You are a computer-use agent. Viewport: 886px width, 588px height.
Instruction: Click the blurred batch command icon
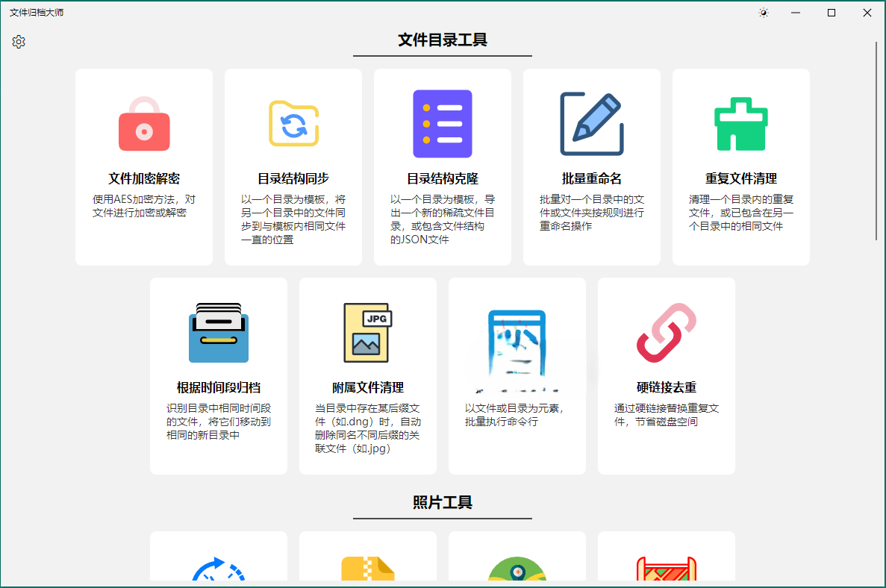click(x=517, y=345)
